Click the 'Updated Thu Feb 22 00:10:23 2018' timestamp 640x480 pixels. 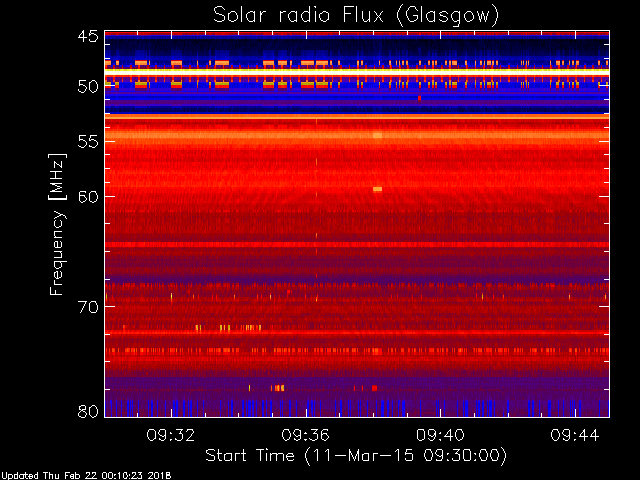click(x=86, y=476)
